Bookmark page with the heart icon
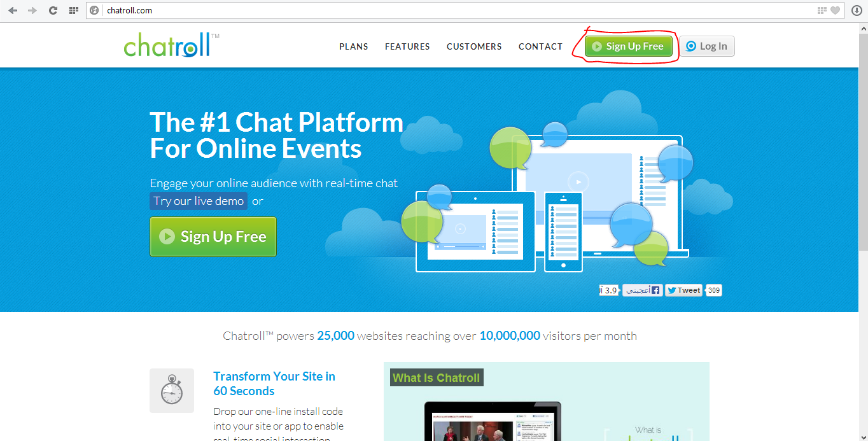This screenshot has width=868, height=441. pyautogui.click(x=835, y=10)
